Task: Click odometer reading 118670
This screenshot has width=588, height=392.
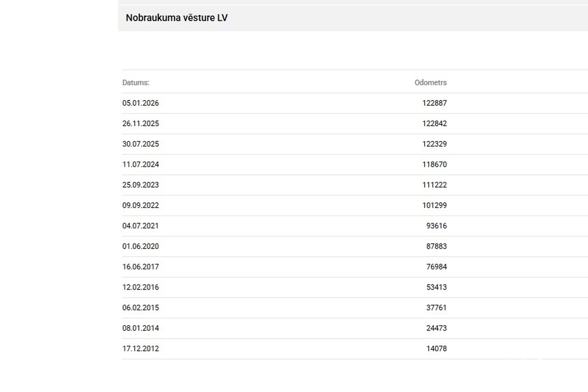Action: coord(434,164)
